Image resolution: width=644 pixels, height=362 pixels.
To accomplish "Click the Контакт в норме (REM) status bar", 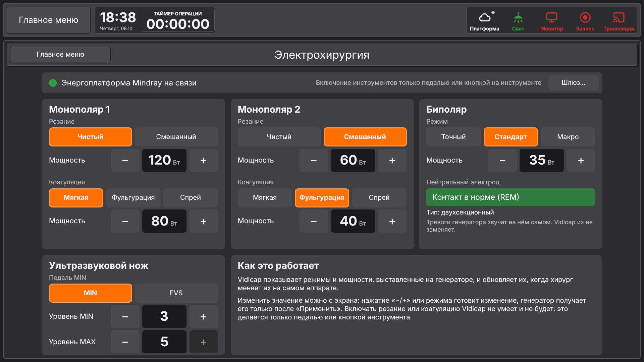I will tap(511, 197).
